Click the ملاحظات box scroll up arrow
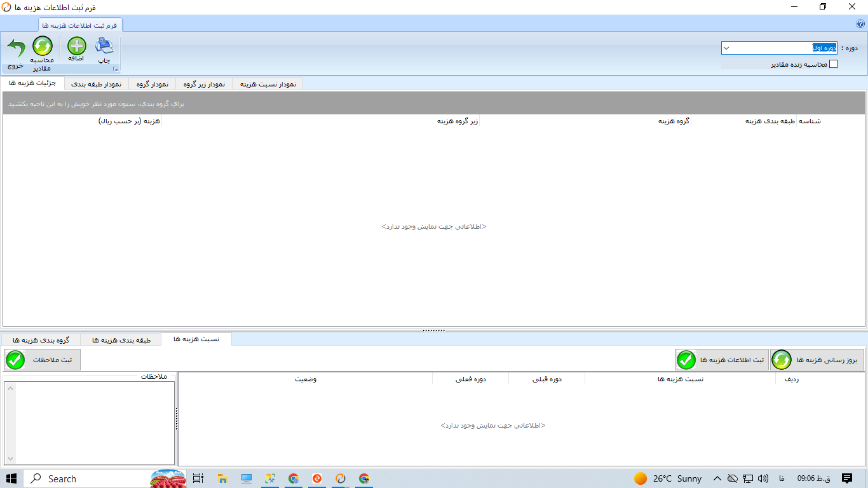868x488 pixels. coord(10,388)
